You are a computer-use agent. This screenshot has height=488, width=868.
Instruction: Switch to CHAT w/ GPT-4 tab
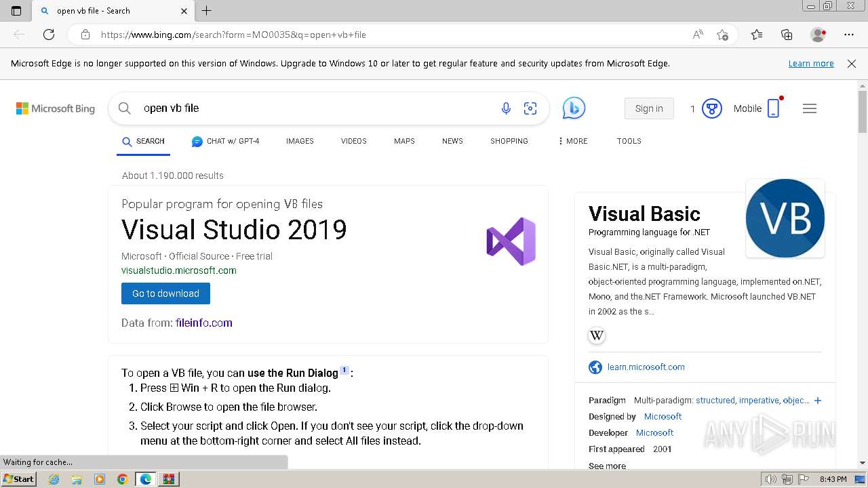pyautogui.click(x=225, y=141)
